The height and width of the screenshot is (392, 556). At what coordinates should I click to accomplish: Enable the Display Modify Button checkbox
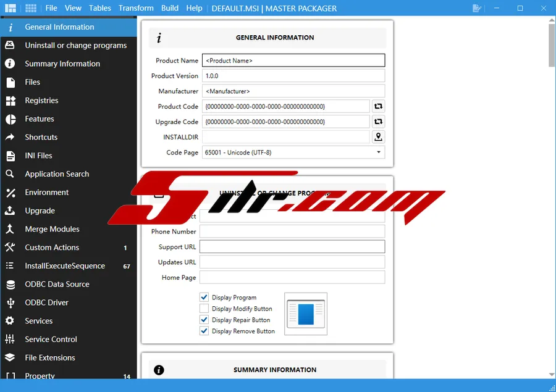pos(204,309)
